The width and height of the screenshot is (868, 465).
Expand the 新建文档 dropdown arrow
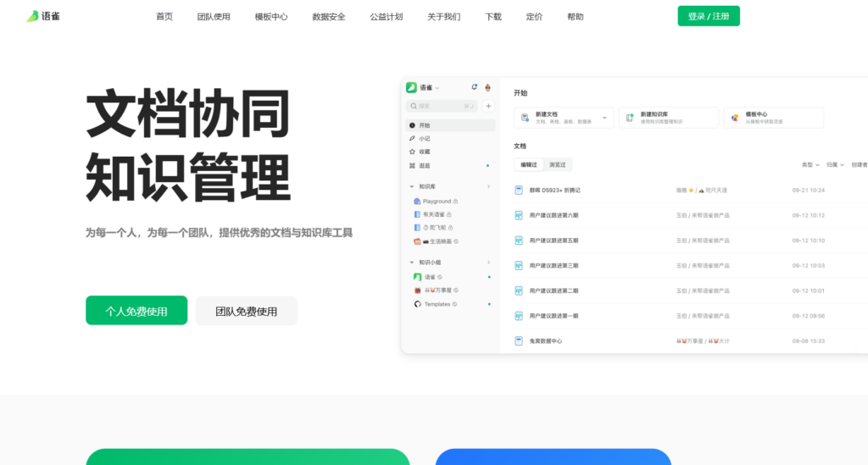[x=604, y=118]
